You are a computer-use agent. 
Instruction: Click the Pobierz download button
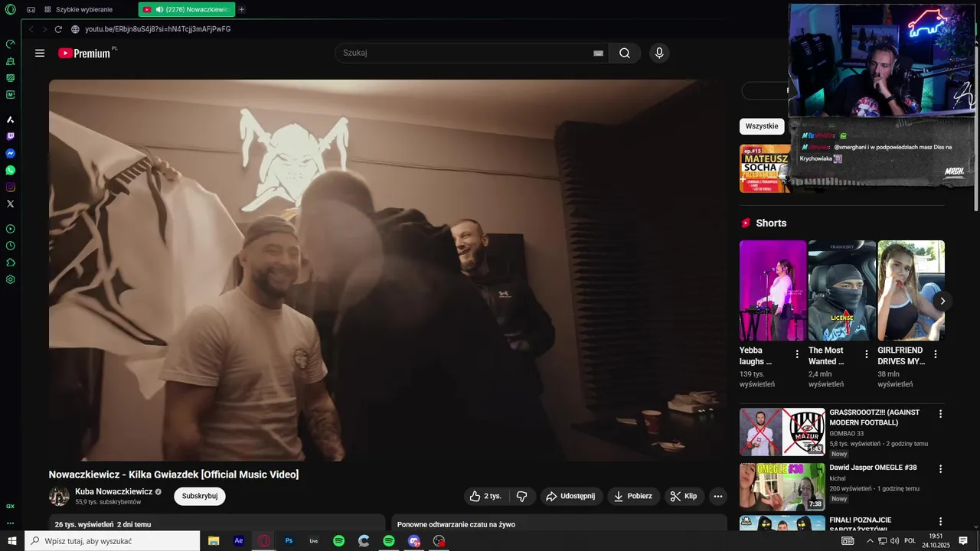634,496
